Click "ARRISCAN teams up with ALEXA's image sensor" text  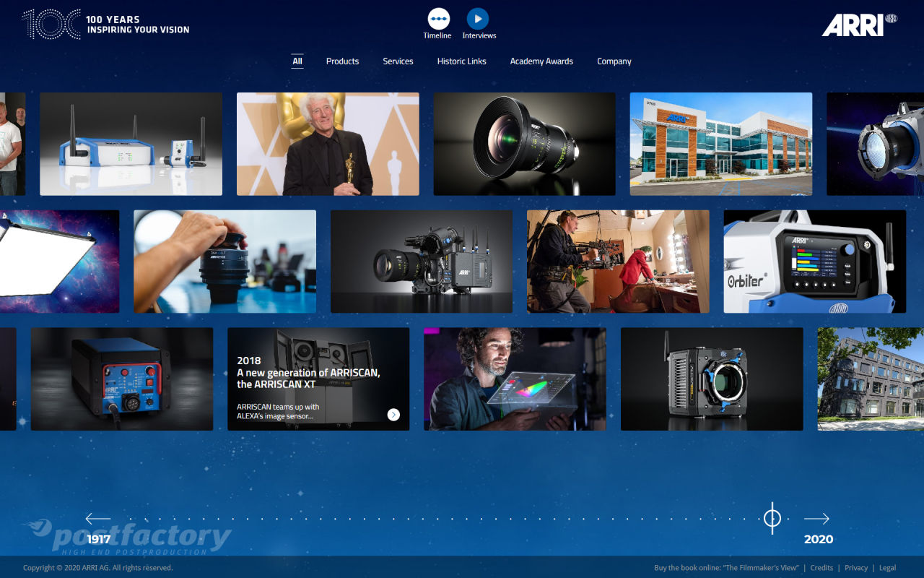[x=278, y=412]
